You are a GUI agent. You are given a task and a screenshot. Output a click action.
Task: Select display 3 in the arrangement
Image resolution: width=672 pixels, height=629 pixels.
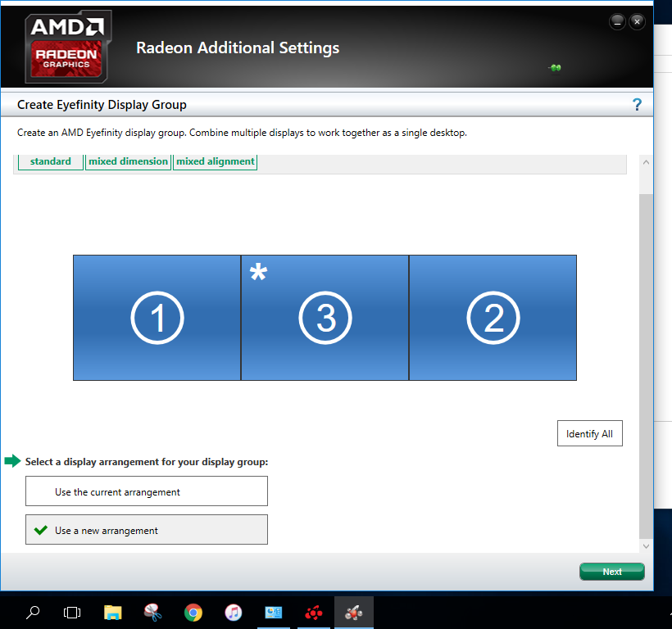[x=325, y=318]
